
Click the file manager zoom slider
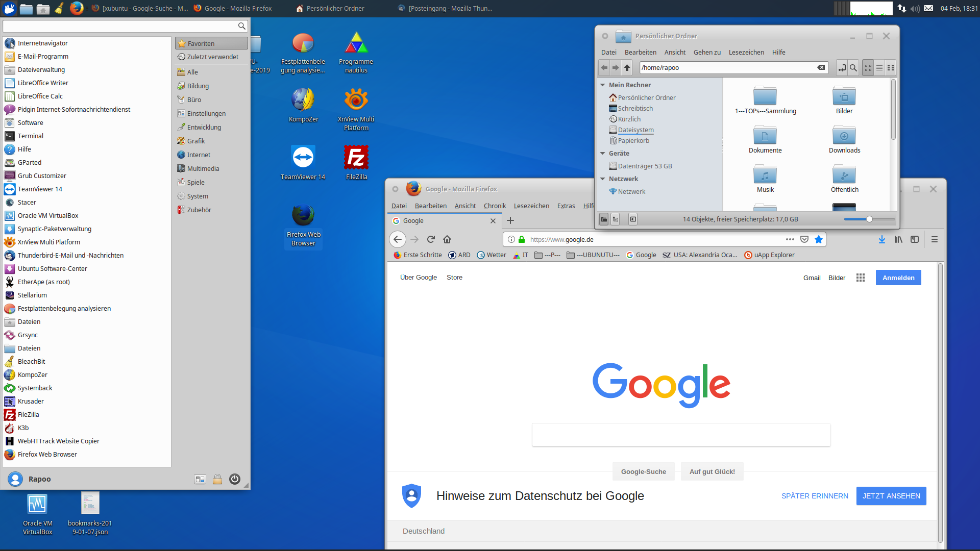(x=869, y=219)
